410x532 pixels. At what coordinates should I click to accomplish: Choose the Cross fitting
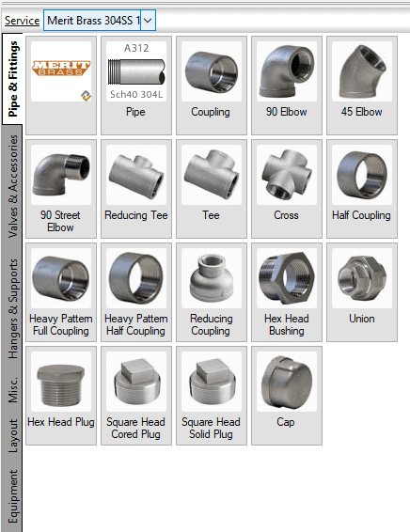[x=287, y=189]
